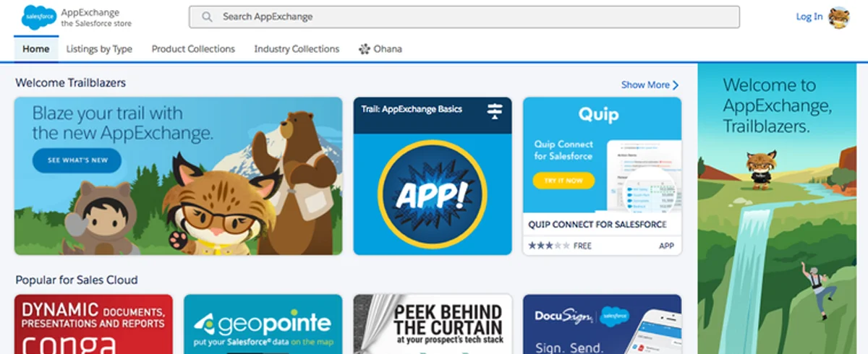Click the trail signpost icon on AppExchange Basics
The width and height of the screenshot is (868, 354).
[495, 111]
